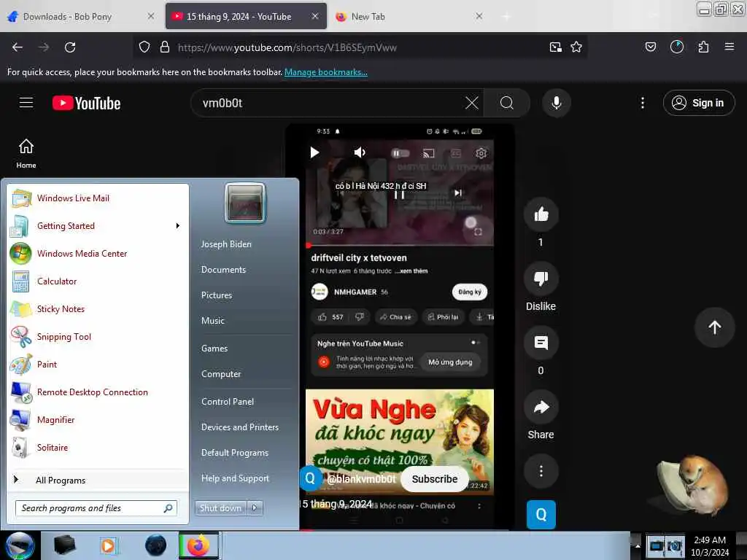This screenshot has width=747, height=560.
Task: Click the Sign in button
Action: point(698,103)
